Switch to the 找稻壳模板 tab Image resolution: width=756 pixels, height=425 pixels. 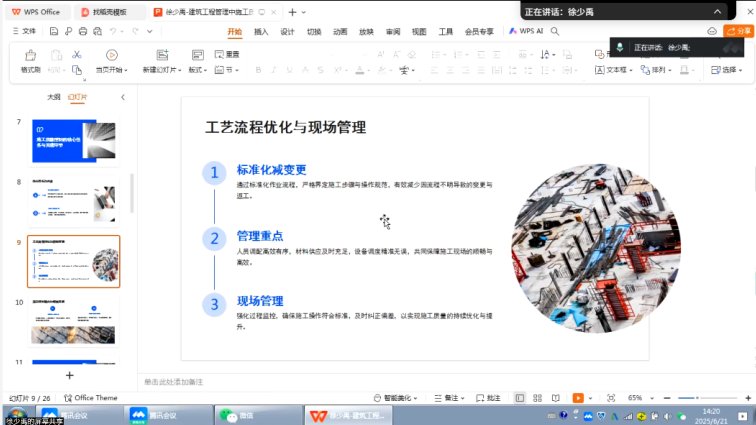pyautogui.click(x=109, y=12)
